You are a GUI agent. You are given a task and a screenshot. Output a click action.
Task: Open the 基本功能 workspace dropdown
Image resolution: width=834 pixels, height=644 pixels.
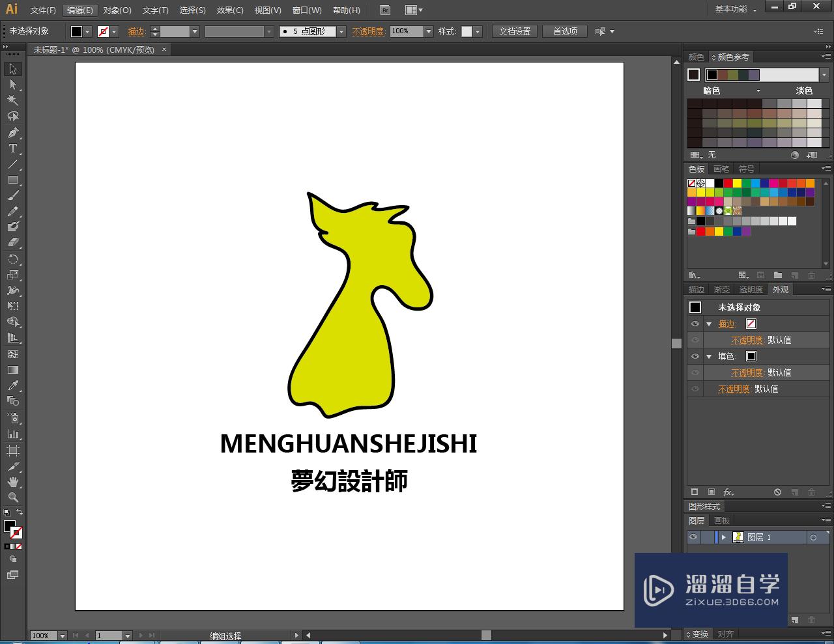[736, 10]
